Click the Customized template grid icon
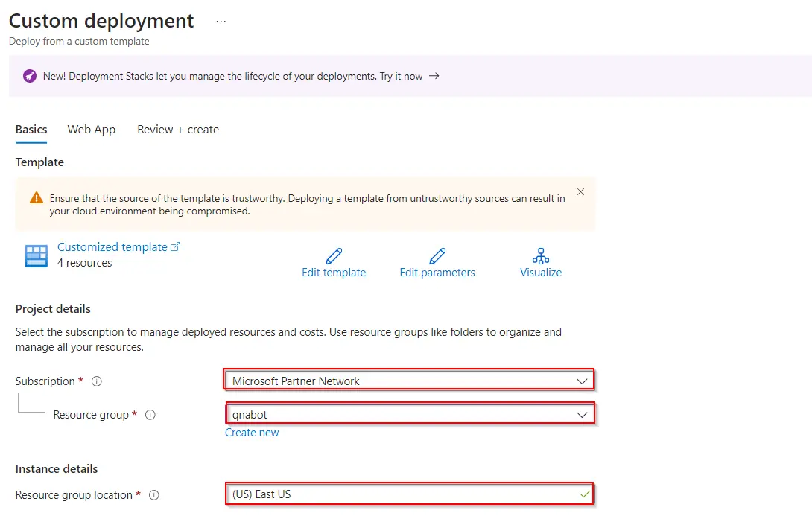 pos(36,255)
